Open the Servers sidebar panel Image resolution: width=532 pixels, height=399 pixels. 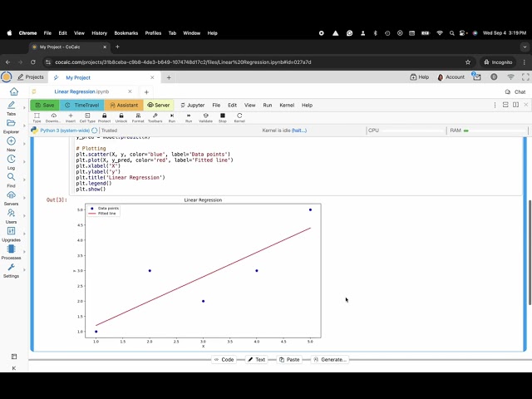pyautogui.click(x=11, y=198)
